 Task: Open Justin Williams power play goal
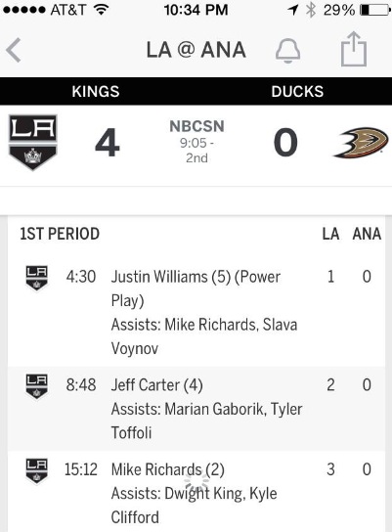[196, 312]
